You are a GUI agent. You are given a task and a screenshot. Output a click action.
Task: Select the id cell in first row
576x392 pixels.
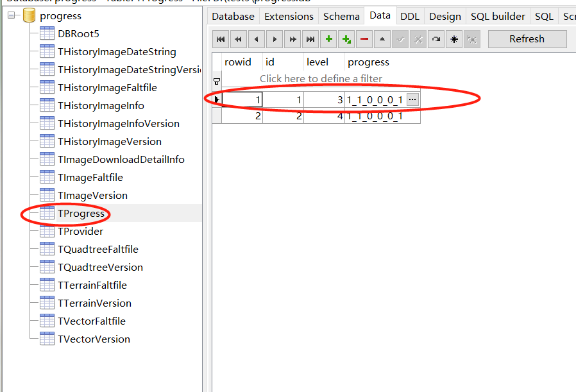[284, 99]
